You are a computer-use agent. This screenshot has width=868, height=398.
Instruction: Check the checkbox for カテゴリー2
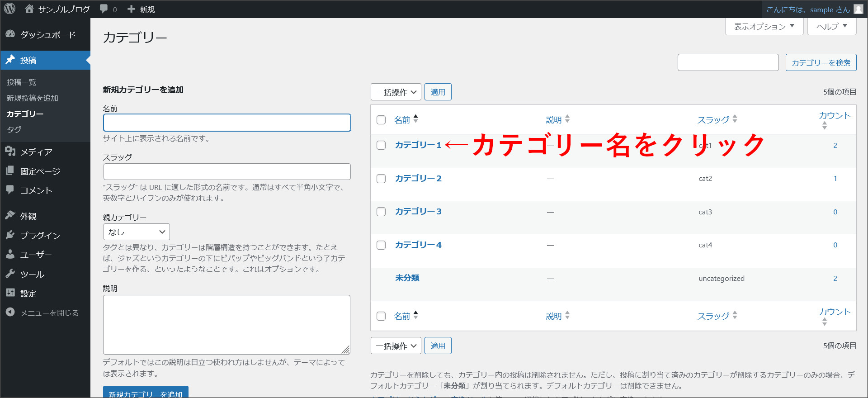click(x=381, y=179)
